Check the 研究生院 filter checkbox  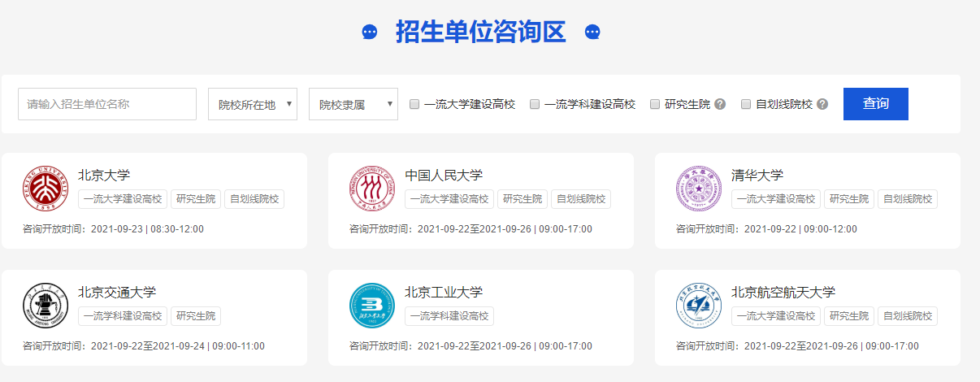[x=655, y=104]
